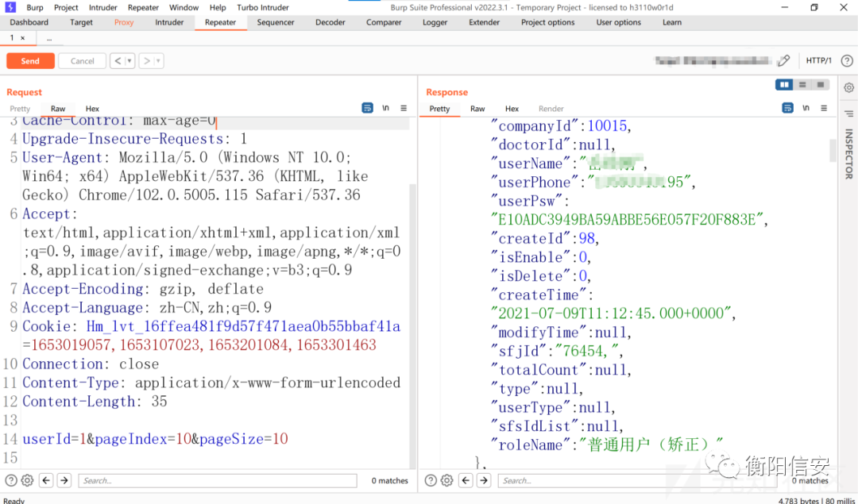Select side-by-side layout view icon

pyautogui.click(x=784, y=85)
